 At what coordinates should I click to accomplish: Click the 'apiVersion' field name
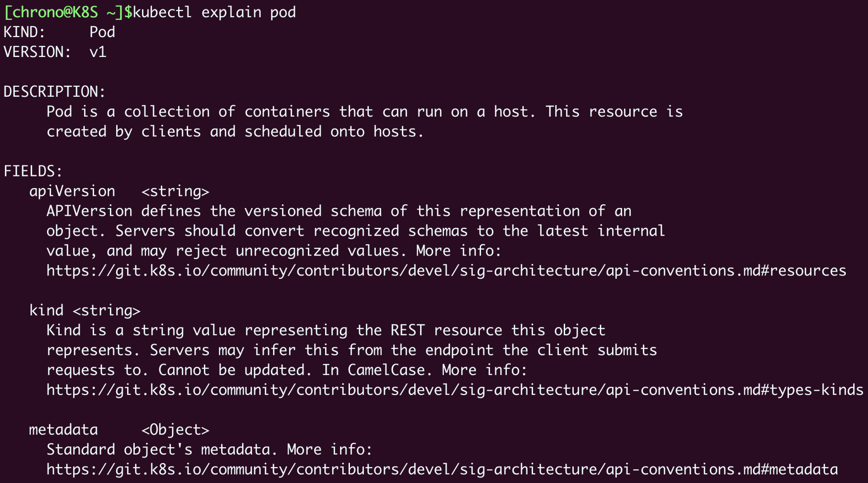coord(72,191)
